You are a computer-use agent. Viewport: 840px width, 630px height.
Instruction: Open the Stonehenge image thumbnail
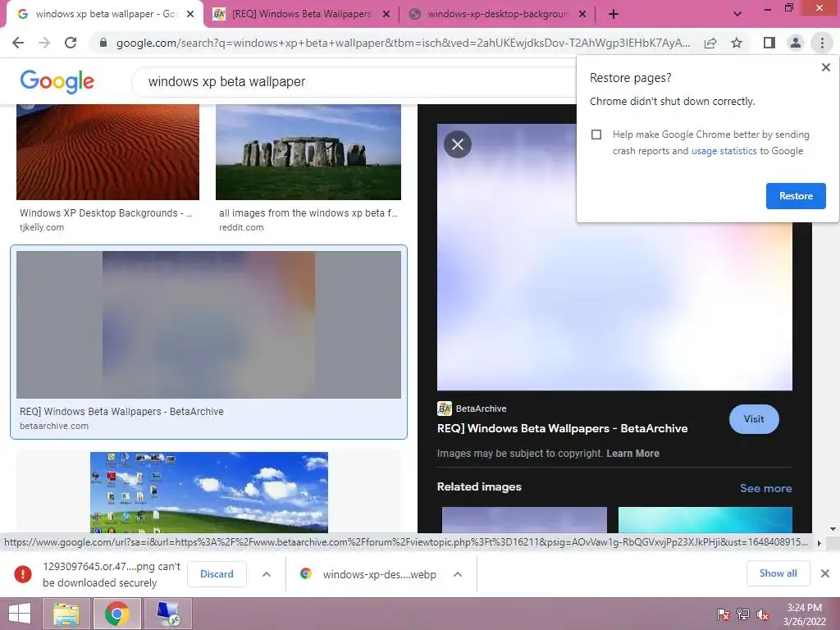coord(308,152)
